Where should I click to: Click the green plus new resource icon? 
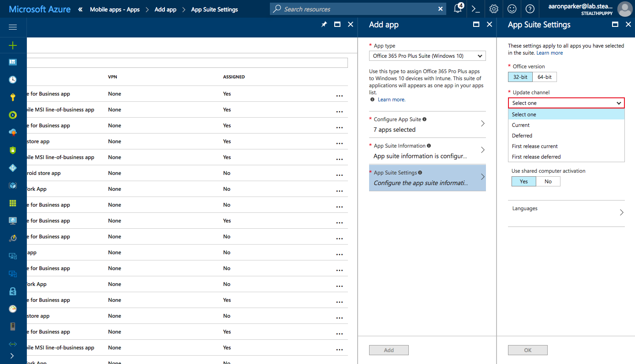coord(13,45)
